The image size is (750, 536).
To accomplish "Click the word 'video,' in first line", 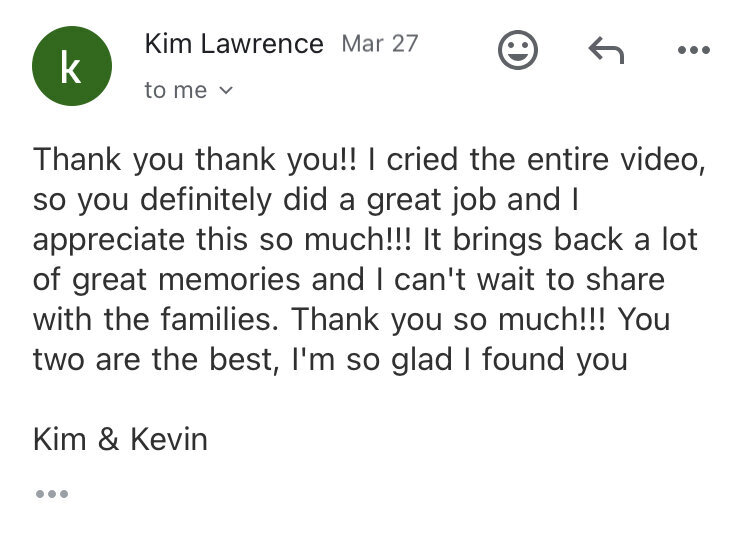I will [x=663, y=159].
